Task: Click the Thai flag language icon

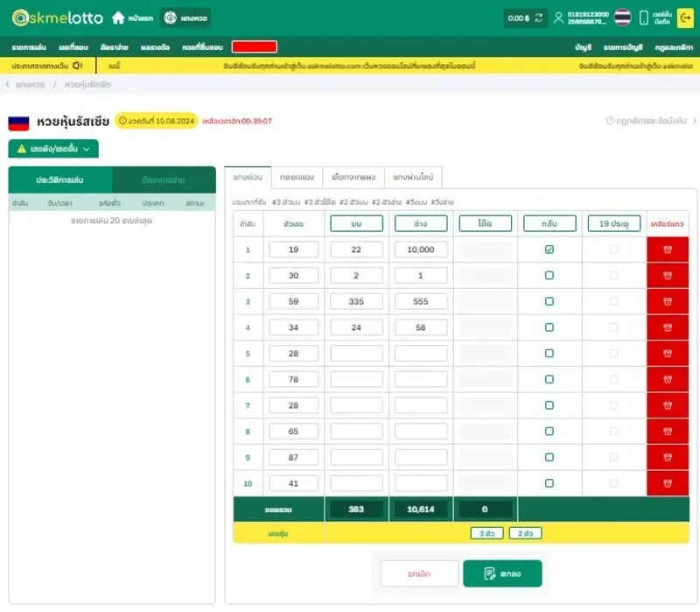Action: [x=621, y=16]
